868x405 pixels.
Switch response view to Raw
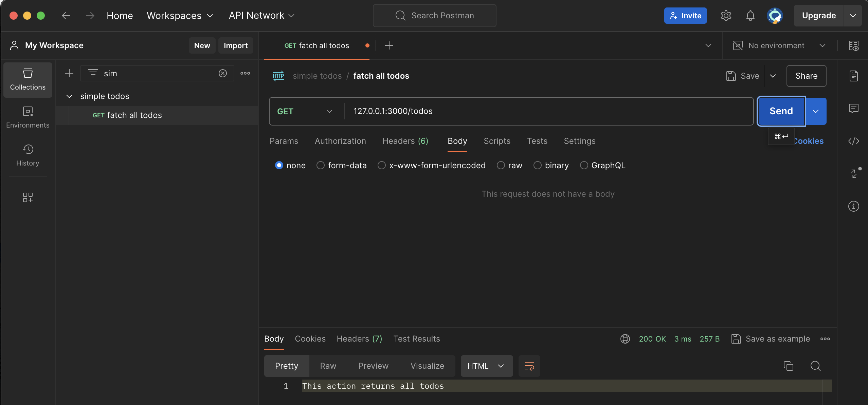(x=328, y=366)
